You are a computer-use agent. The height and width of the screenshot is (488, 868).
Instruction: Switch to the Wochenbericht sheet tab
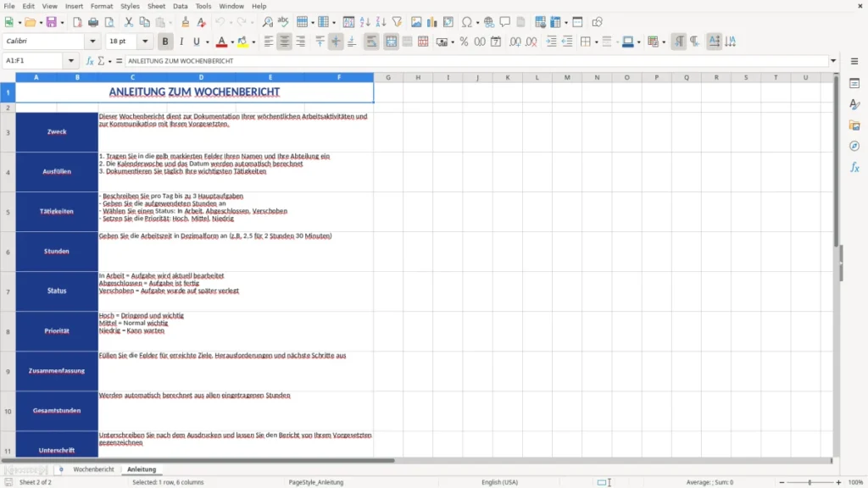[93, 469]
